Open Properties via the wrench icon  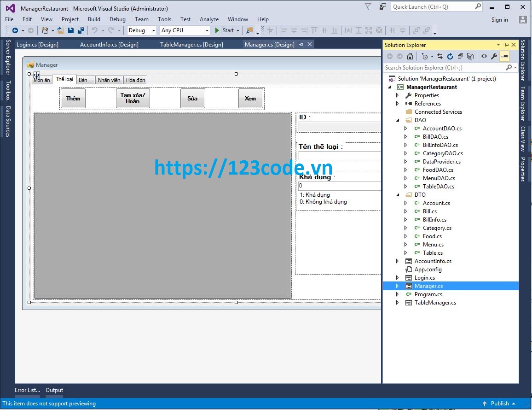(x=493, y=56)
